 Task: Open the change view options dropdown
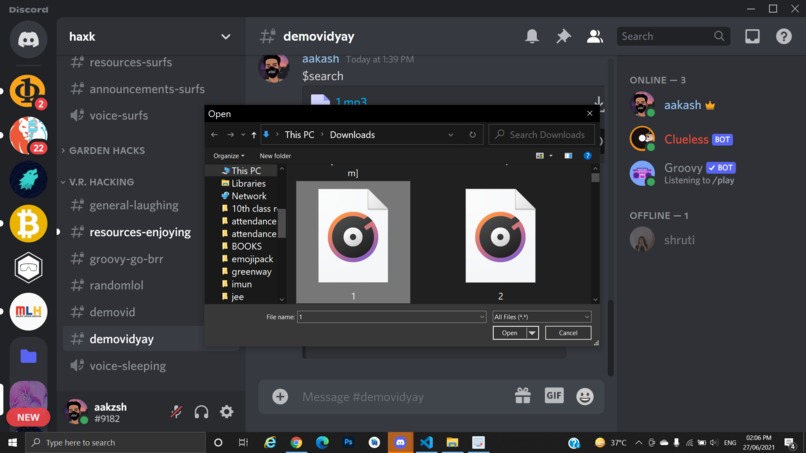coord(551,156)
